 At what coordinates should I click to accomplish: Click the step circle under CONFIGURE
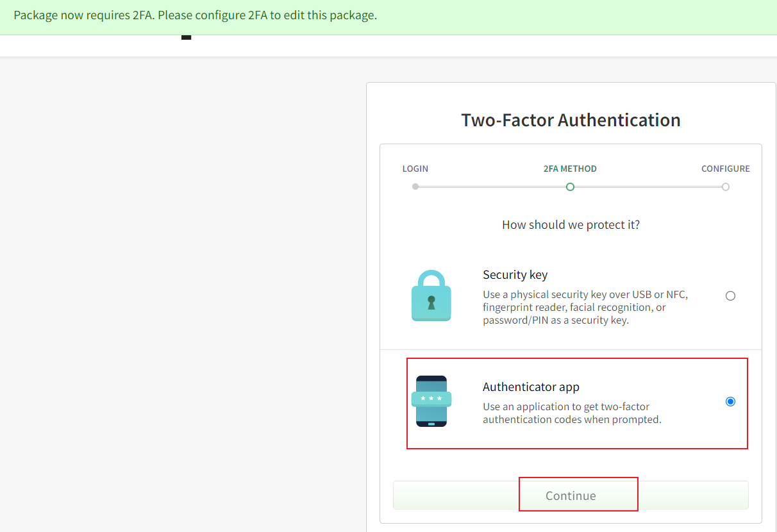(x=725, y=187)
